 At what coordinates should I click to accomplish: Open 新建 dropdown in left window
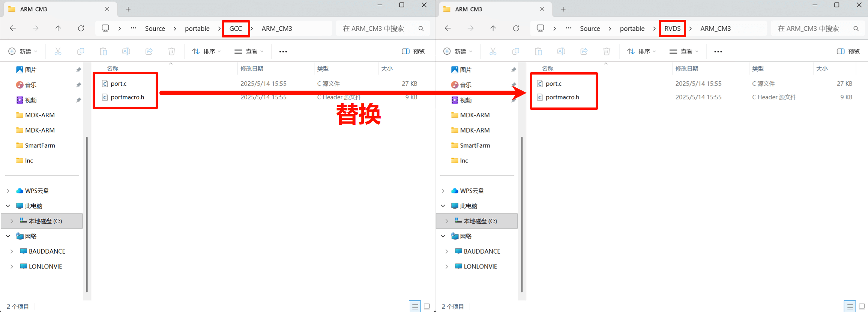(23, 51)
